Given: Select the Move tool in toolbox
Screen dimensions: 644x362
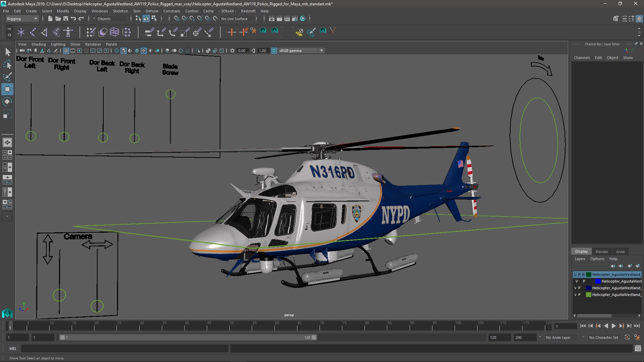Looking at the screenshot, I should [x=7, y=89].
